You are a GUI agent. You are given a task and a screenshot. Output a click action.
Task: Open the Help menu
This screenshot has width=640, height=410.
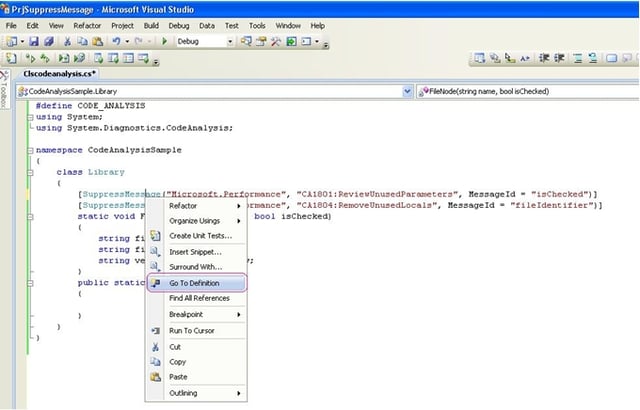pos(318,26)
